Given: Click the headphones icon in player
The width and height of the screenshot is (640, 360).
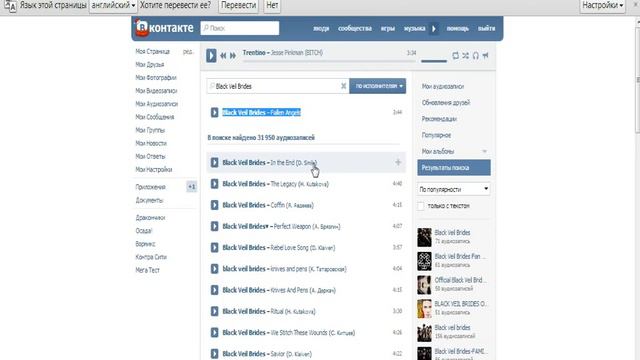Looking at the screenshot, I should 476,55.
